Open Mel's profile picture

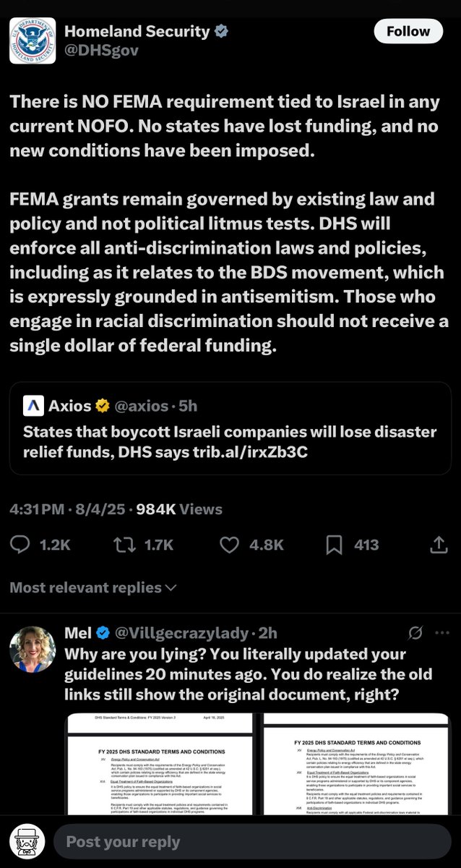tap(33, 649)
